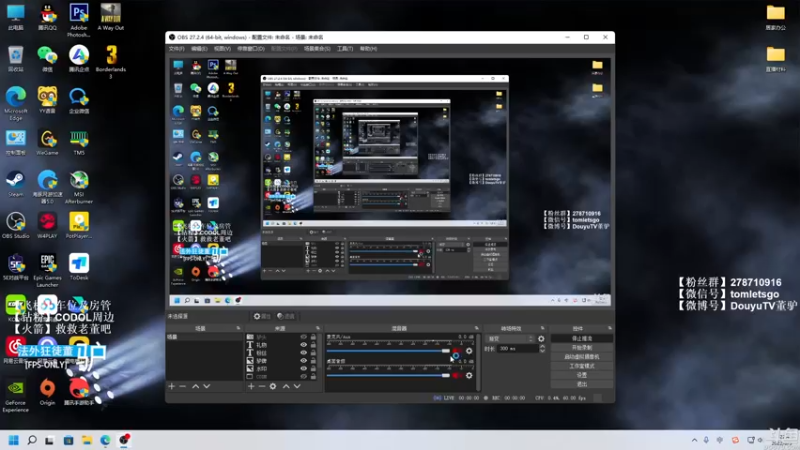Add a new scene with the plus button
This screenshot has height=450, width=800.
click(x=171, y=386)
